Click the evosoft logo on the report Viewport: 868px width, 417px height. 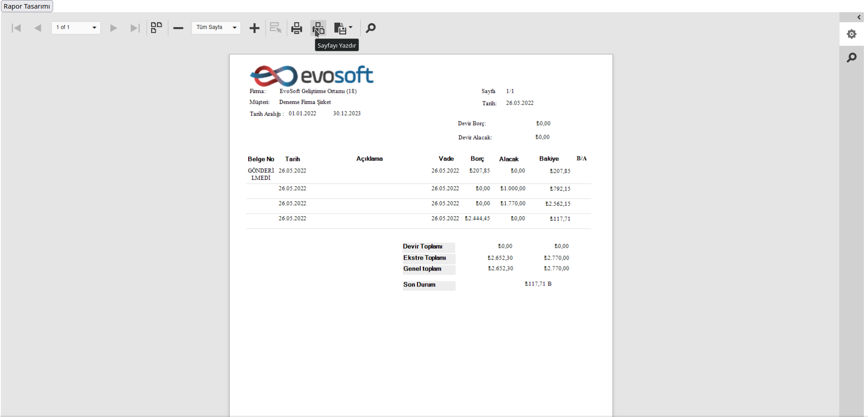[312, 75]
